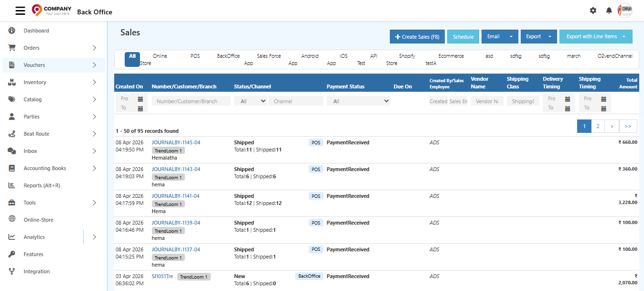Select the Accounting Books icon
The image size is (644, 291).
[x=11, y=168]
